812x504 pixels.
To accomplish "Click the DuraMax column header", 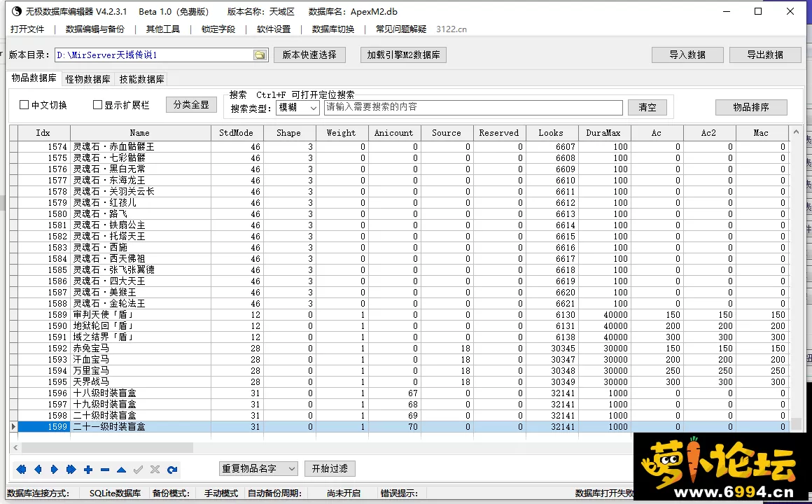I will click(604, 133).
